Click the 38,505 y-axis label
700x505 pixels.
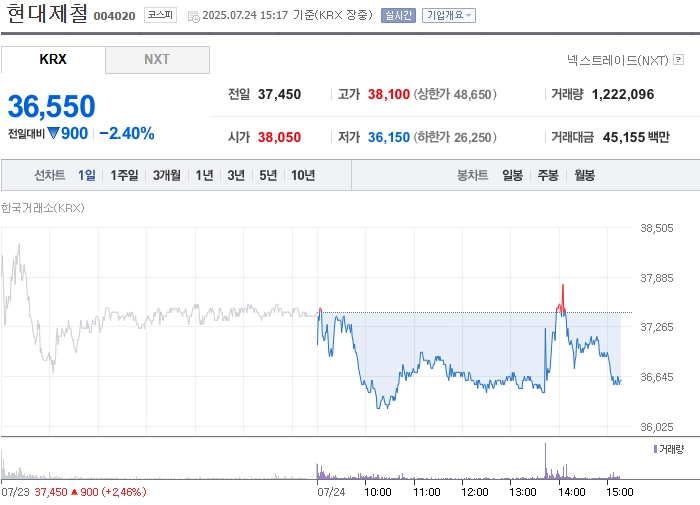(657, 228)
